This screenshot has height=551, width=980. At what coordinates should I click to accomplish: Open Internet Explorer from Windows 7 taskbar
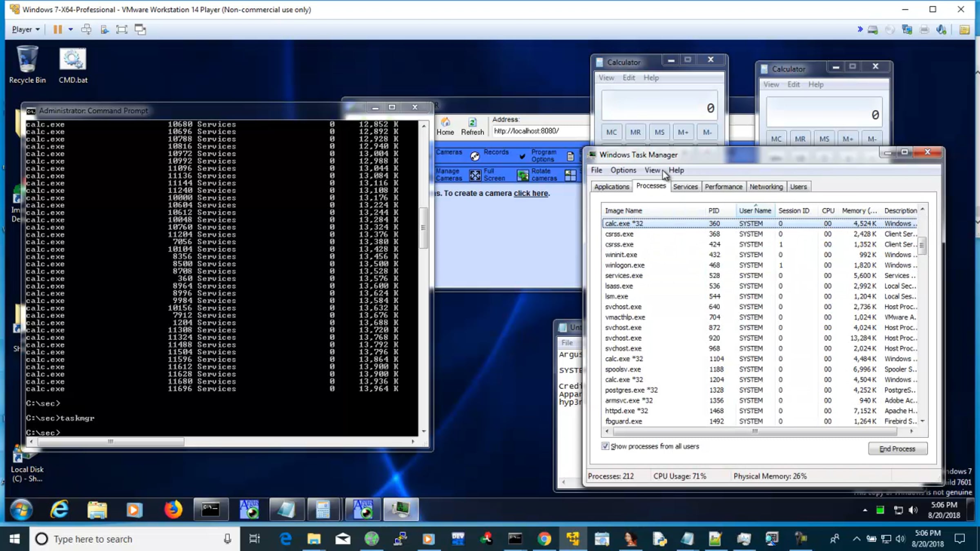[x=60, y=510]
